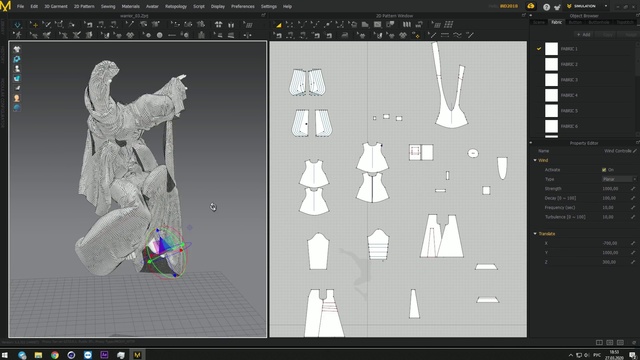Image resolution: width=640 pixels, height=360 pixels.
Task: Click the edit pencil beside Turbulence value
Action: click(x=633, y=217)
